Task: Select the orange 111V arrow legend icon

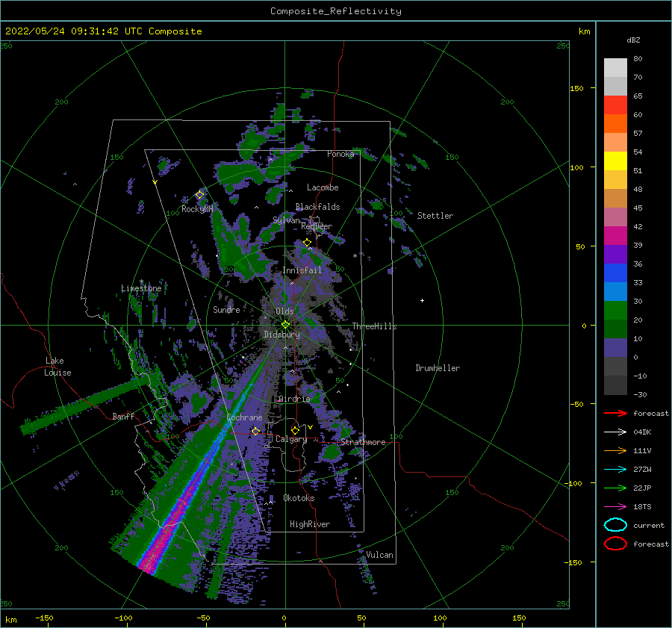Action: click(x=615, y=450)
